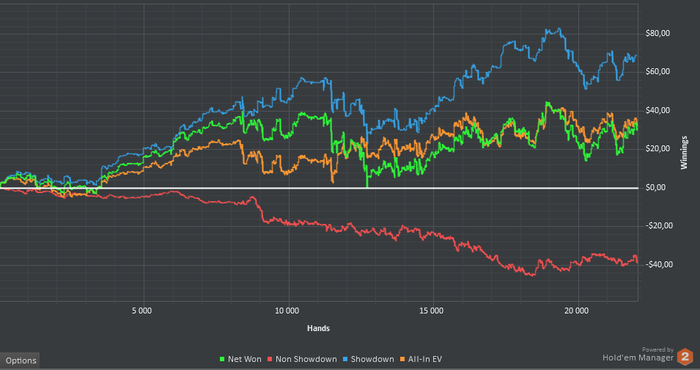Select the $80,00 axis label
700x370 pixels.
(x=659, y=33)
